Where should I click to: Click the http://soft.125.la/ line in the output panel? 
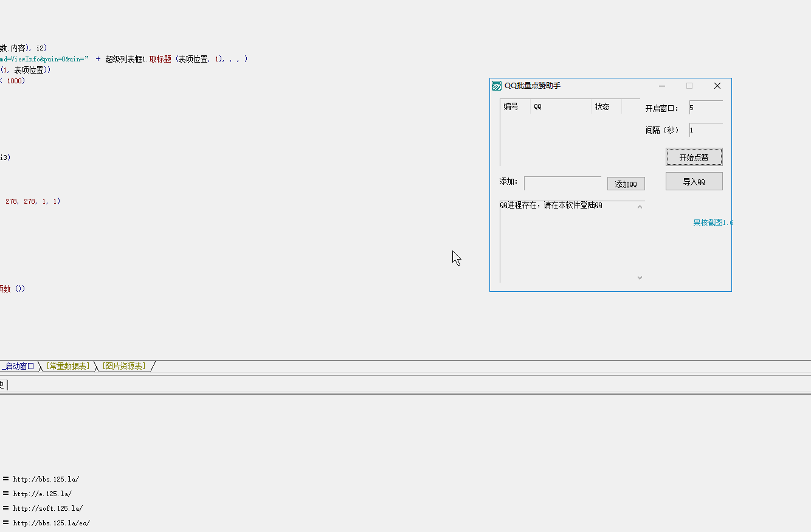(48, 508)
